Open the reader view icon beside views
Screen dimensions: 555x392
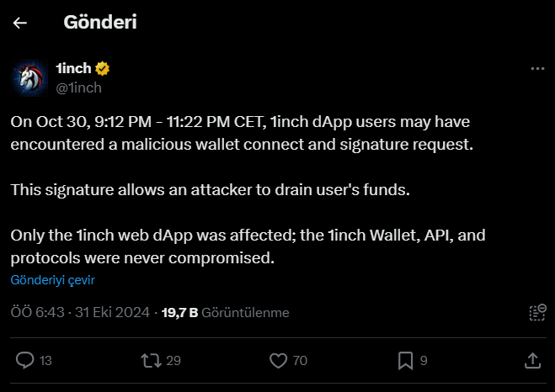click(x=536, y=313)
